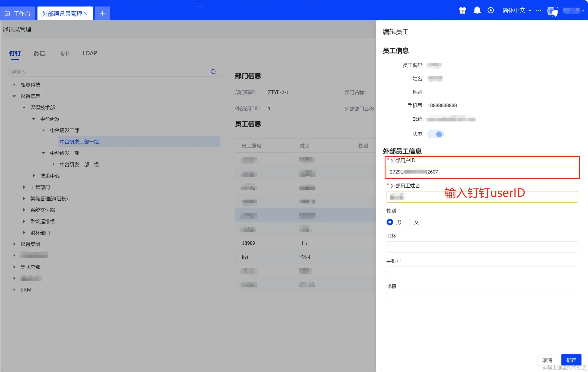Switch to the 微信 tab
Image resolution: width=588 pixels, height=372 pixels.
[39, 53]
